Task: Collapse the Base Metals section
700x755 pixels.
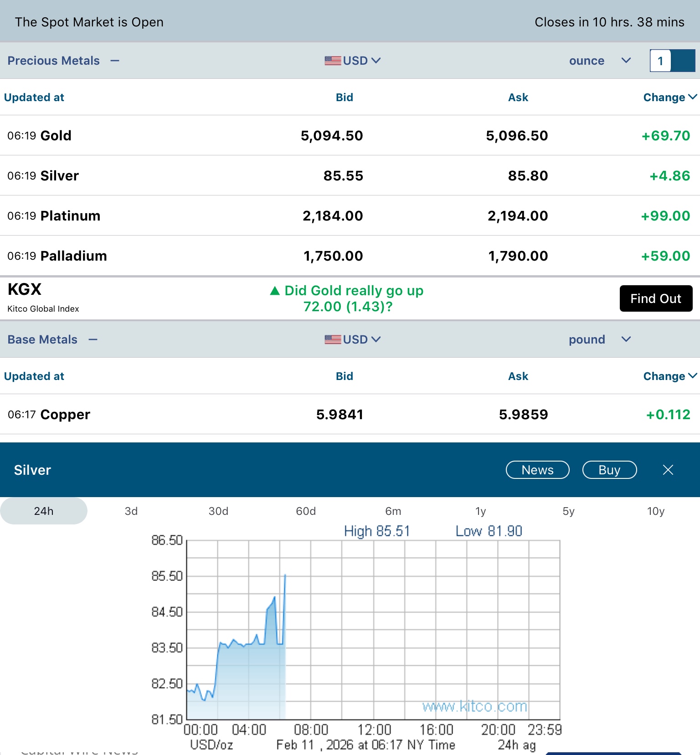Action: coord(93,339)
